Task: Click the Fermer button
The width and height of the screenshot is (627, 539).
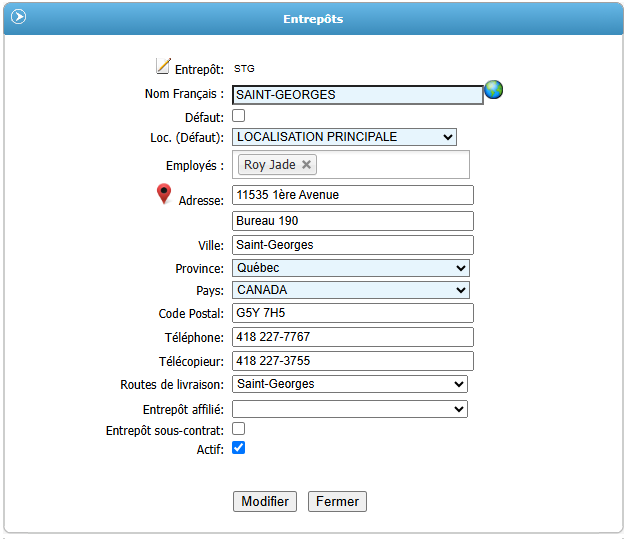Action: coord(337,501)
